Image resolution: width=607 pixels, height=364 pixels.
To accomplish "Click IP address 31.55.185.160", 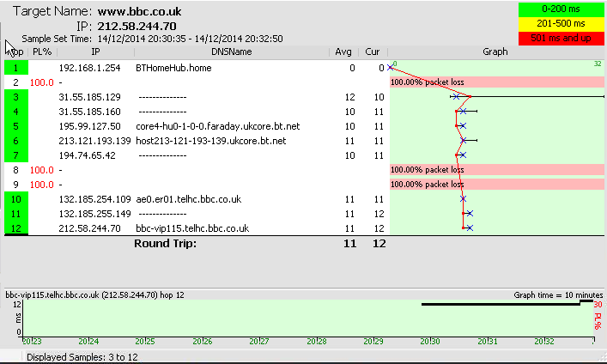I will (x=89, y=112).
